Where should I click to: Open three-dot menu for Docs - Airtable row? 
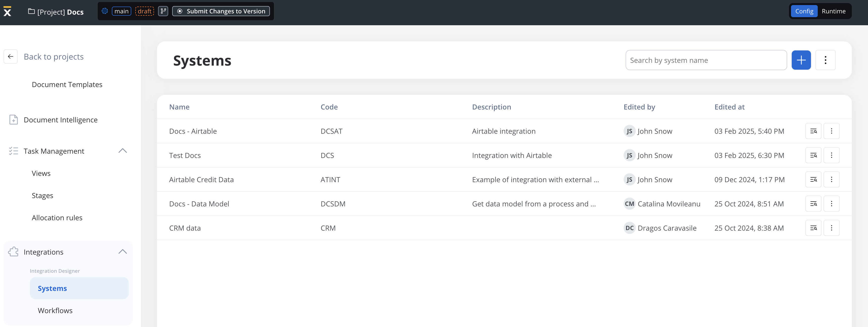[x=831, y=131]
